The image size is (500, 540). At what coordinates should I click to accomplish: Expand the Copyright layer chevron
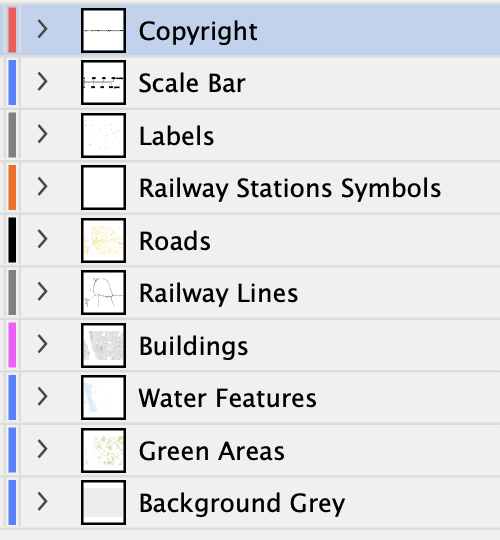(x=42, y=29)
